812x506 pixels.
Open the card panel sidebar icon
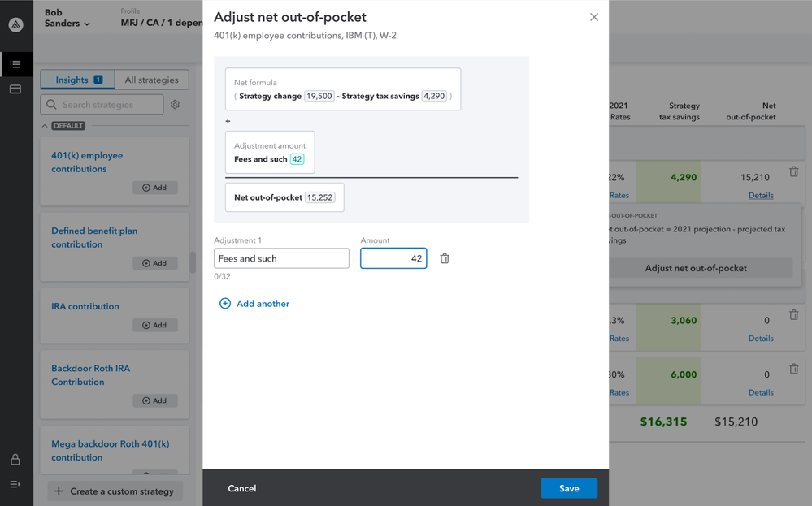pyautogui.click(x=15, y=89)
